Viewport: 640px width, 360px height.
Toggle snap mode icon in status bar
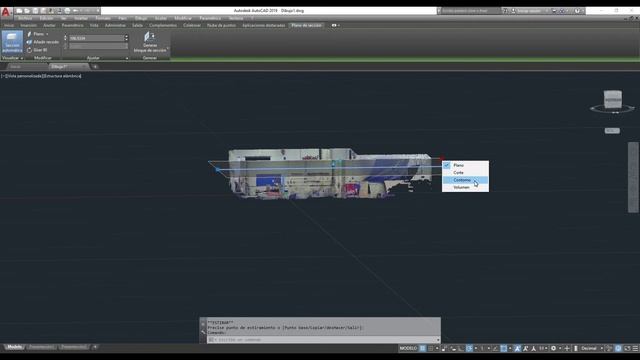point(430,348)
